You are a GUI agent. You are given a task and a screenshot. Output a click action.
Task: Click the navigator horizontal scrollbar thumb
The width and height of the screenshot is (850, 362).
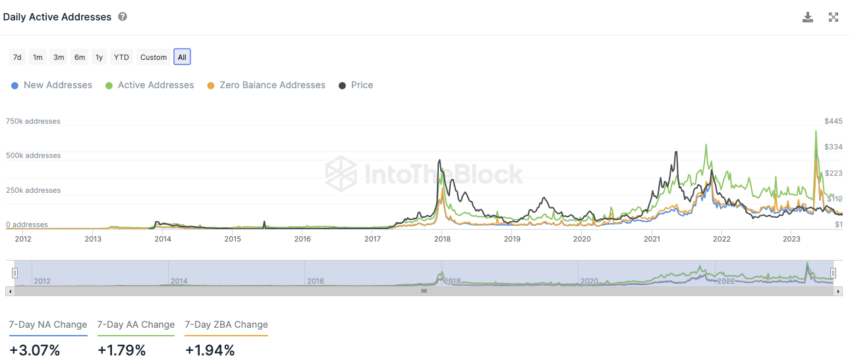424,291
